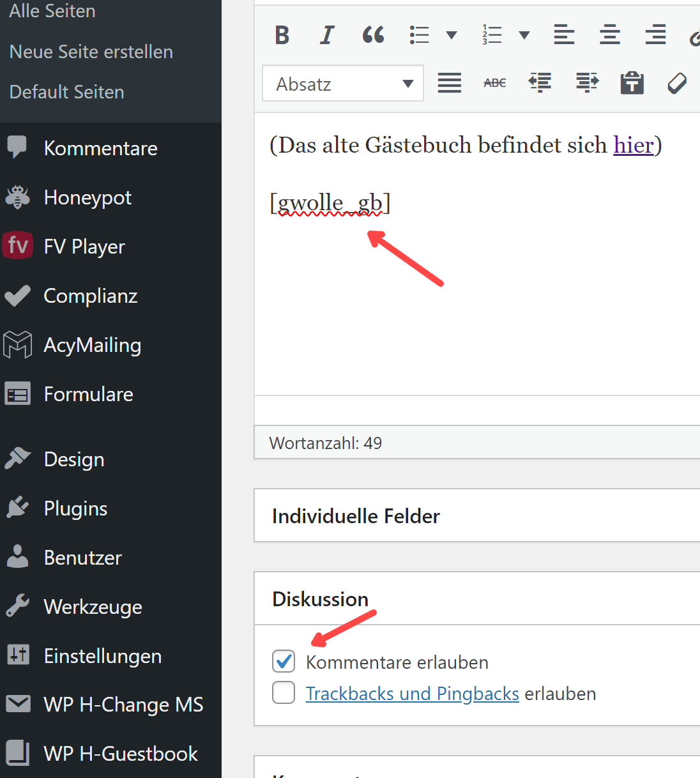Open the WP H-Guestbook menu
Viewport: 700px width, 778px height.
click(x=120, y=754)
